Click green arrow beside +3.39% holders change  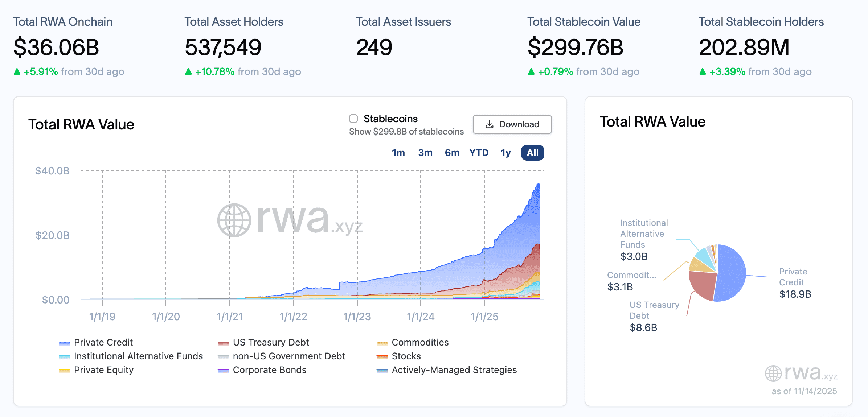tap(703, 71)
